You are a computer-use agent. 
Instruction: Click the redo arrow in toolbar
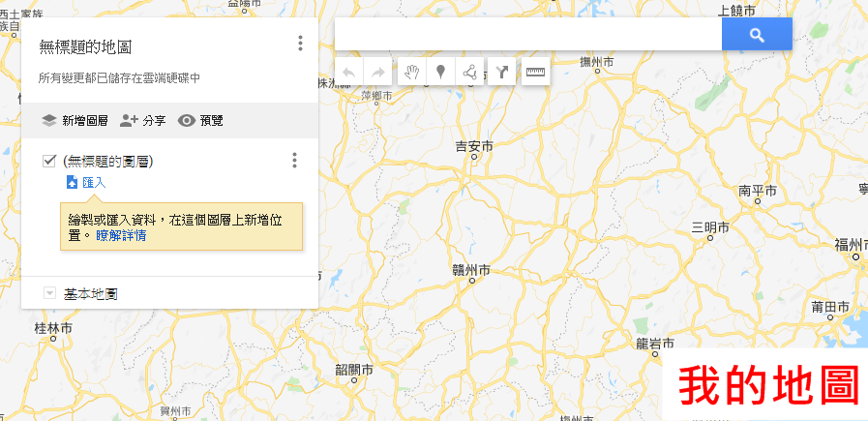pyautogui.click(x=377, y=72)
